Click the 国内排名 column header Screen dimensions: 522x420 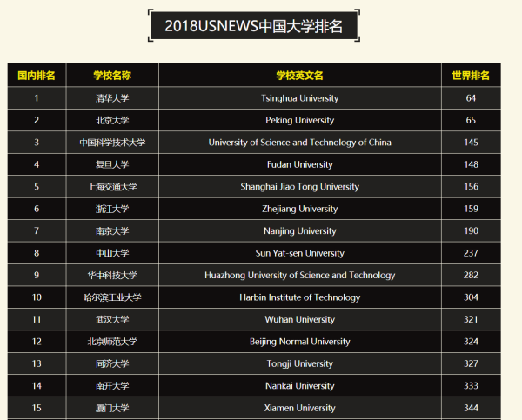click(37, 75)
